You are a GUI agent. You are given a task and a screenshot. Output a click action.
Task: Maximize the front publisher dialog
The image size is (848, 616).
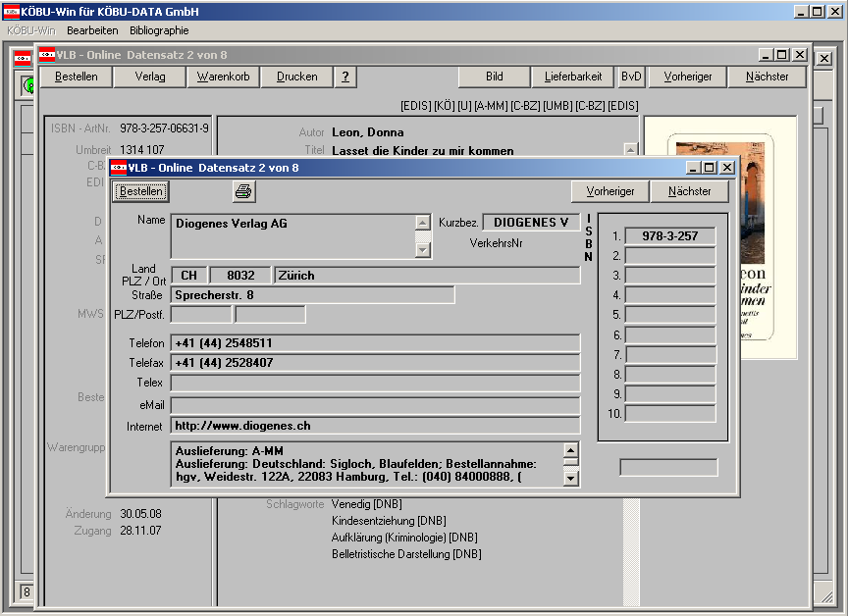[709, 168]
